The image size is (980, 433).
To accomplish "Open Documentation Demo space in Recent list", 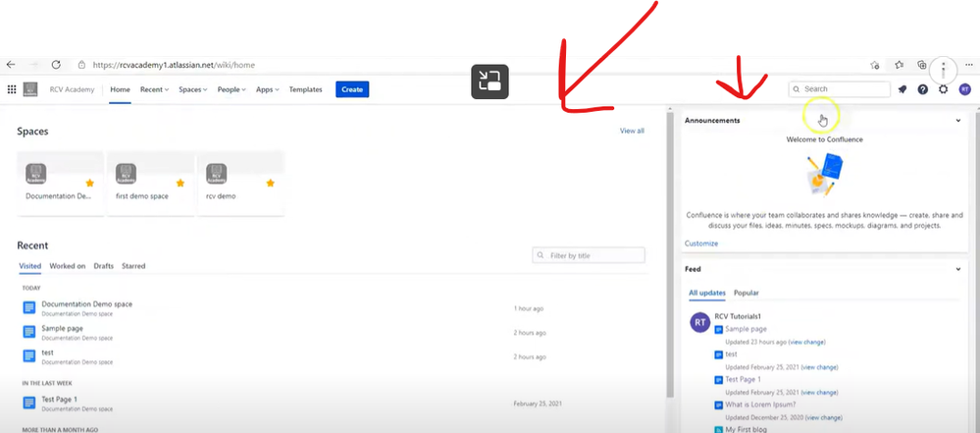I will coord(87,304).
